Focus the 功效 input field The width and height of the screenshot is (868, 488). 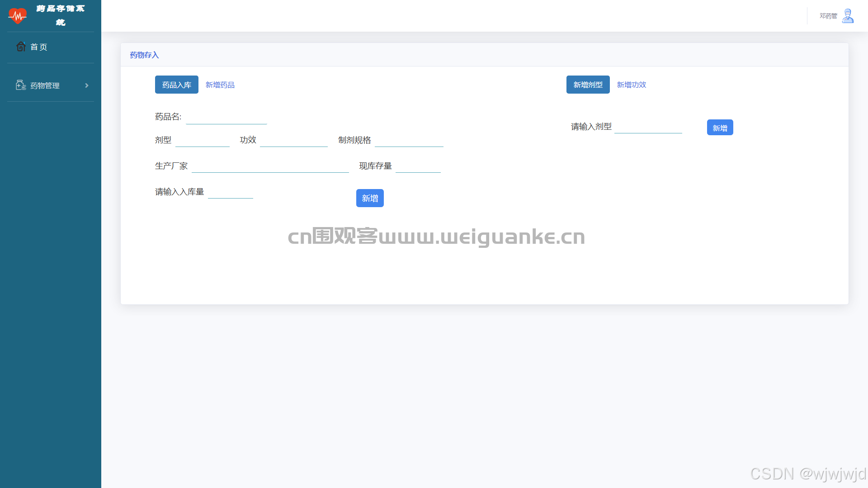click(294, 141)
